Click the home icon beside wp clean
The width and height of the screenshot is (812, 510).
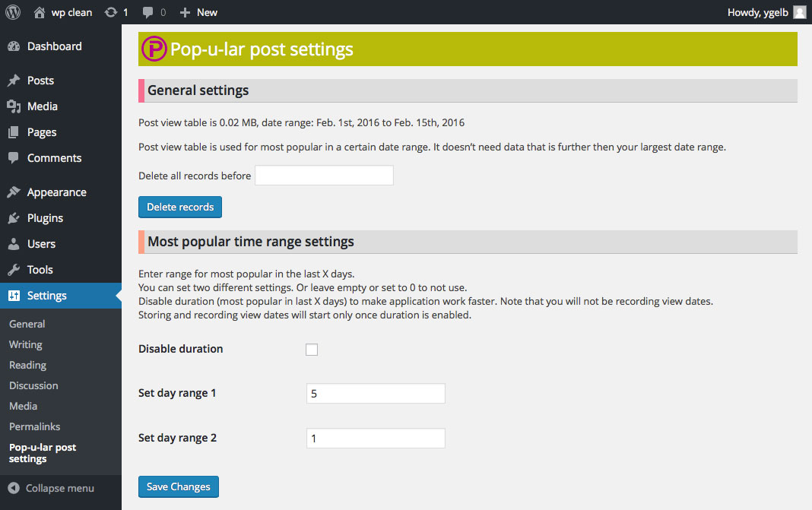(40, 12)
